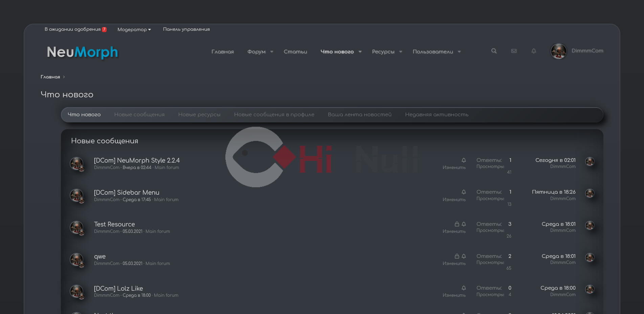The height and width of the screenshot is (314, 644).
Task: Open Панель управления link
Action: (186, 29)
